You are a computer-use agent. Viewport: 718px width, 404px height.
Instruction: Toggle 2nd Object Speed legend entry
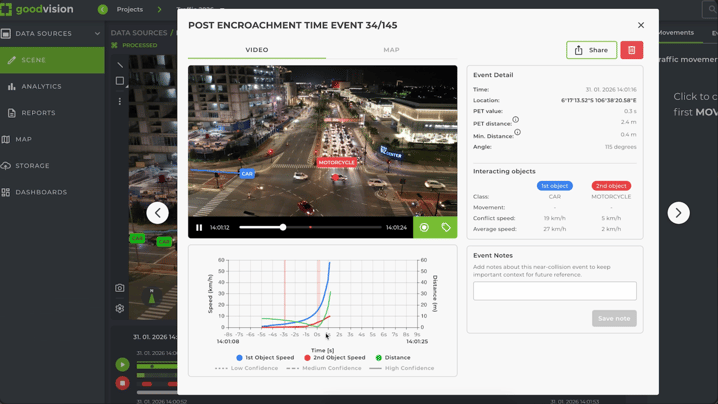pyautogui.click(x=334, y=357)
